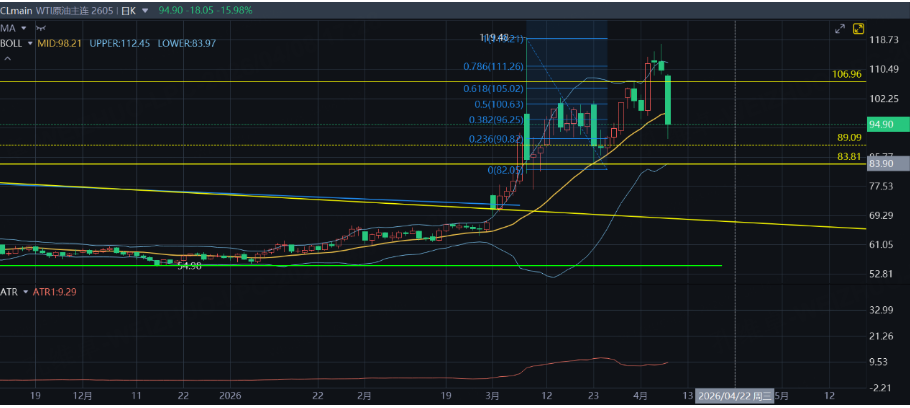Click the 2026/04/22 date cursor label
The image size is (910, 408).
point(735,396)
